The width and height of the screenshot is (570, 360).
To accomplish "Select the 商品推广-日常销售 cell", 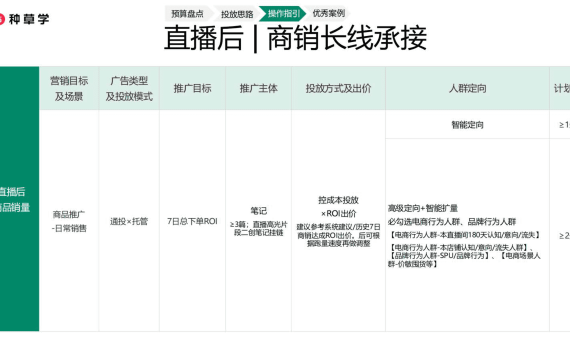I will click(69, 221).
